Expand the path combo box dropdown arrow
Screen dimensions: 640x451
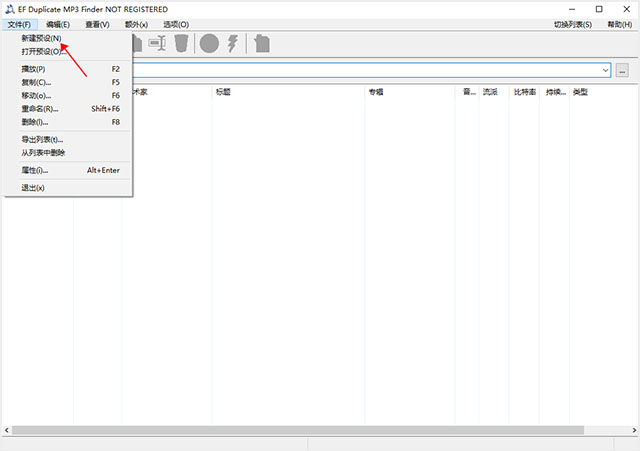point(606,70)
